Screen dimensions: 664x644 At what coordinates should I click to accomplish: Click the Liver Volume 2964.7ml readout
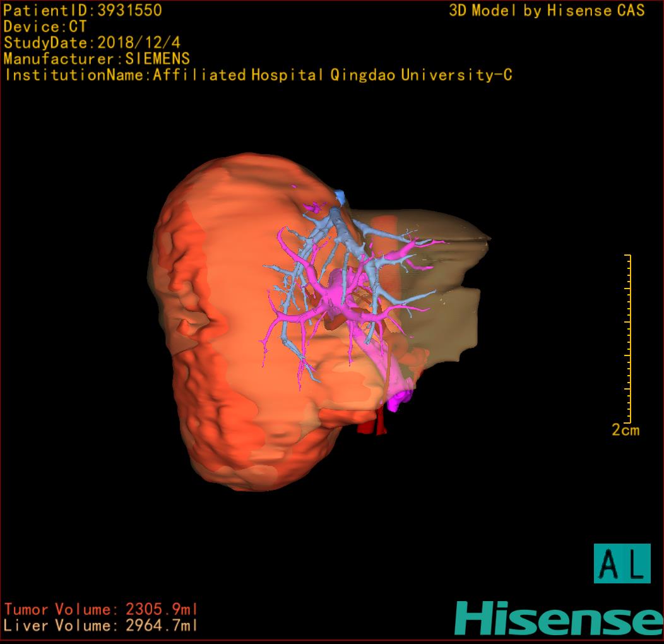tap(101, 626)
